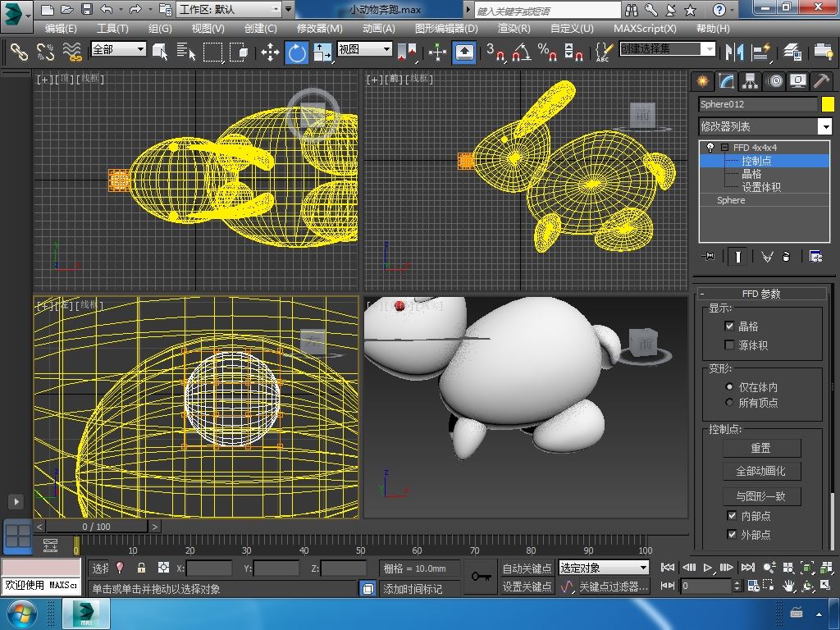840x630 pixels.
Task: Activate the Select and Move tool
Action: point(270,52)
